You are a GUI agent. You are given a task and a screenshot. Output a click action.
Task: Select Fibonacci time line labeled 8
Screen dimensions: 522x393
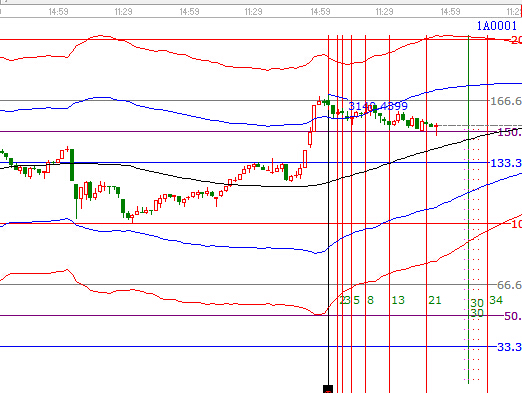click(x=366, y=213)
